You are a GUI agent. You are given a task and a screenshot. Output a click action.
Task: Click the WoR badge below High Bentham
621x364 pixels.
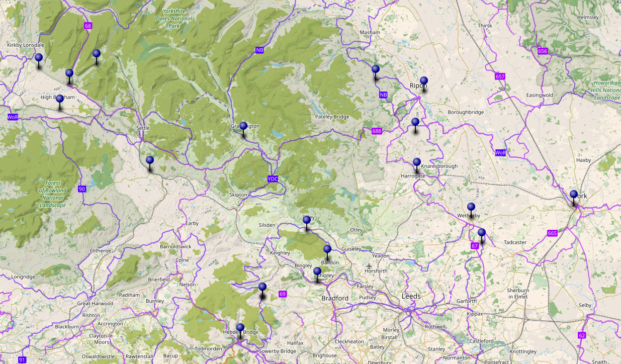tap(13, 117)
